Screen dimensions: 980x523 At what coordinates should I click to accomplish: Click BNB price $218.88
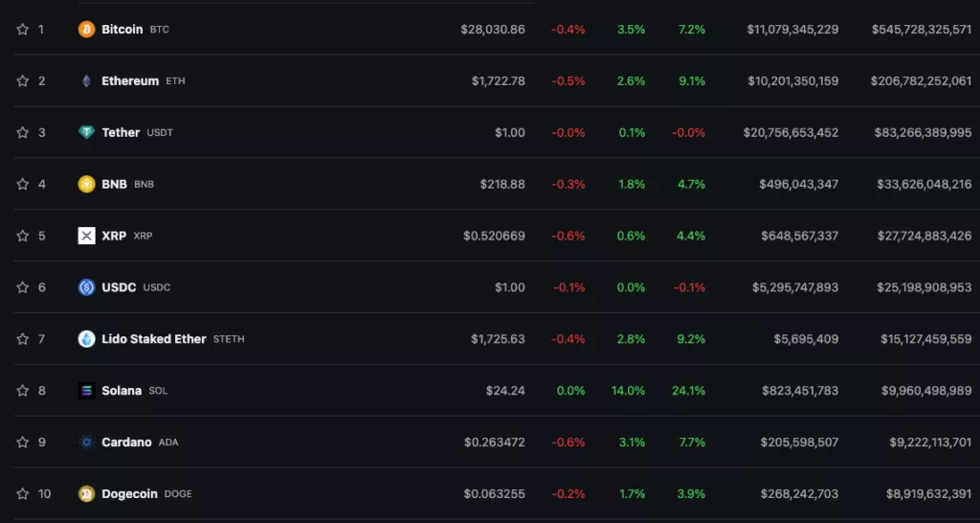point(502,184)
